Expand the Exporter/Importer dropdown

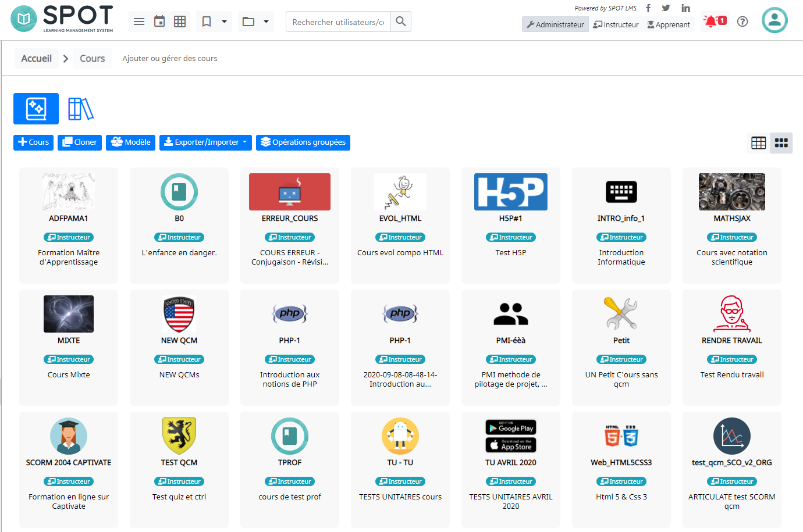click(205, 142)
